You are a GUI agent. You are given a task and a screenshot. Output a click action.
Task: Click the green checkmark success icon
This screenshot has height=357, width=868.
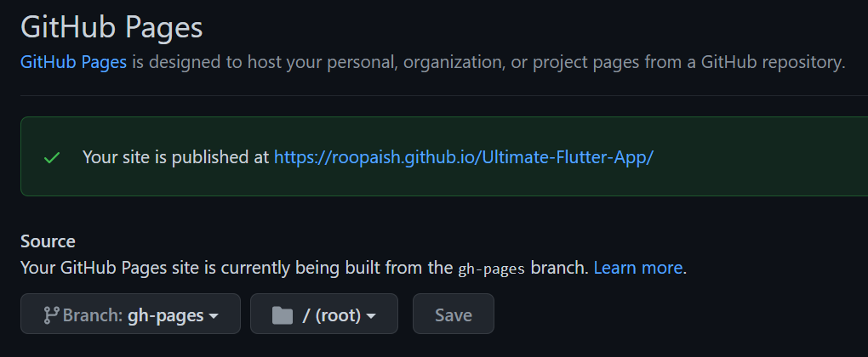click(x=52, y=157)
